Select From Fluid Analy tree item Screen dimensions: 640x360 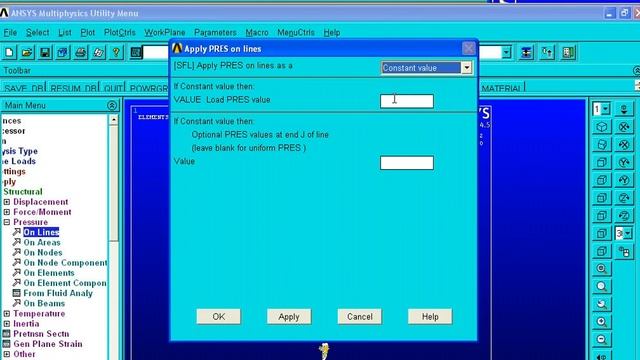(x=58, y=293)
